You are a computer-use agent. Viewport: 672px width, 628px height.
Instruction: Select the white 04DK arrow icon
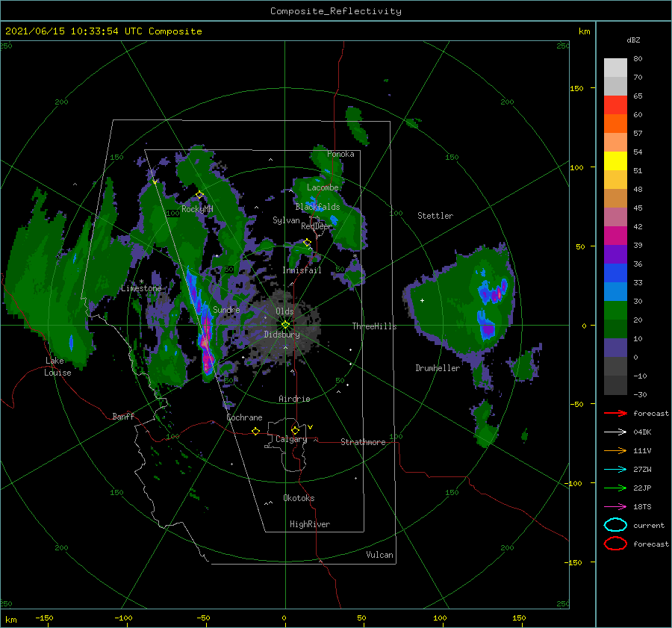(615, 432)
